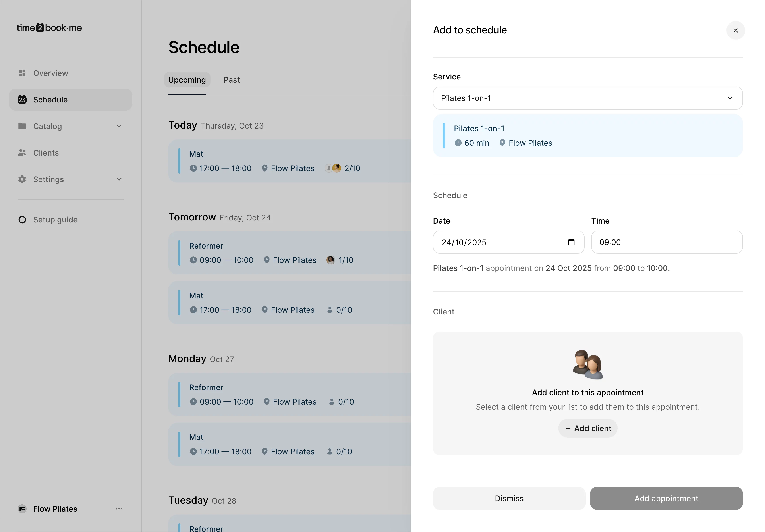765x532 pixels.
Task: Click the time2book.me logo
Action: click(49, 28)
